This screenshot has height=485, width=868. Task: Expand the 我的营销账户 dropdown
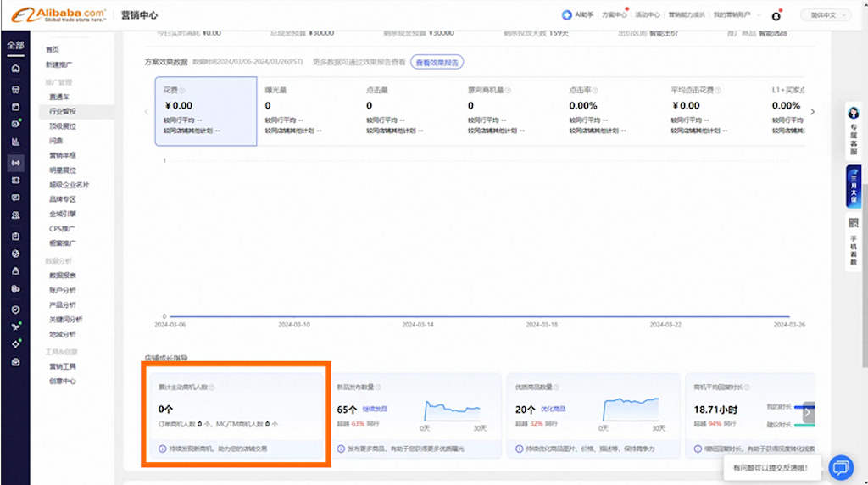click(x=737, y=15)
